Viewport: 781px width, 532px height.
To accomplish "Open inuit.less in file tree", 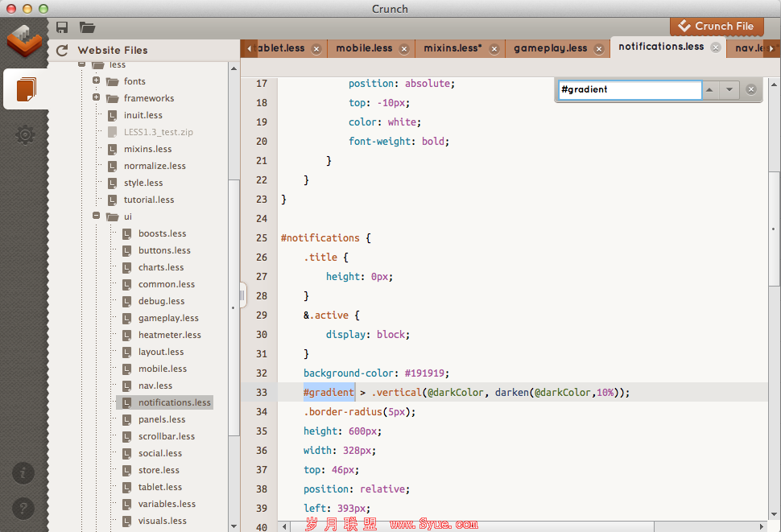I will pyautogui.click(x=143, y=115).
